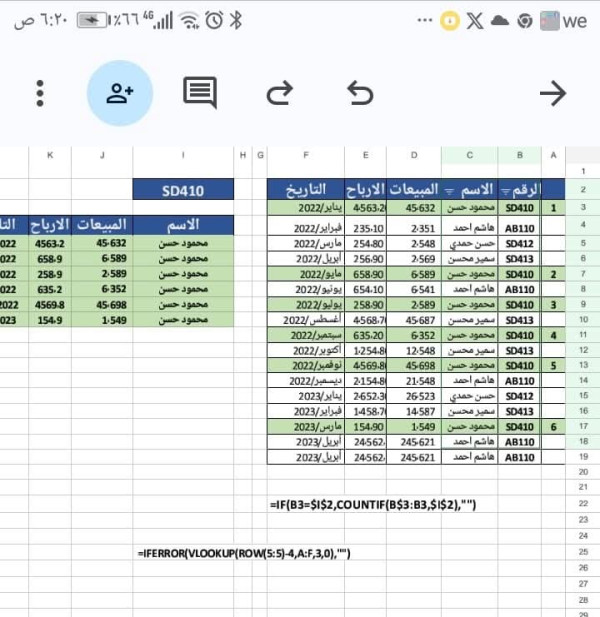Select the blue SD410 lookup cell
The height and width of the screenshot is (617, 600).
[x=183, y=190]
